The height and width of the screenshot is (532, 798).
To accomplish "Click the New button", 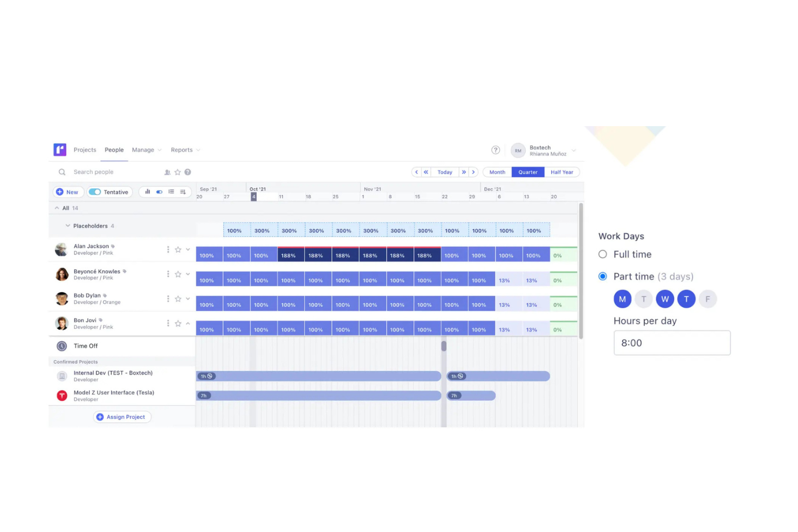I will (67, 192).
